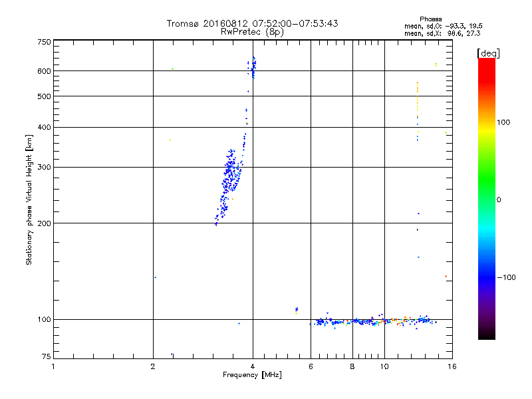Click the x-axis '8' tick label
The width and height of the screenshot is (532, 399).
pos(352,366)
